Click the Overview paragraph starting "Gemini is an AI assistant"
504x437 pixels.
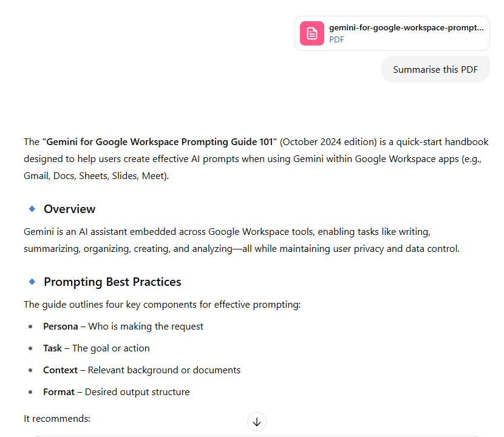pos(241,240)
